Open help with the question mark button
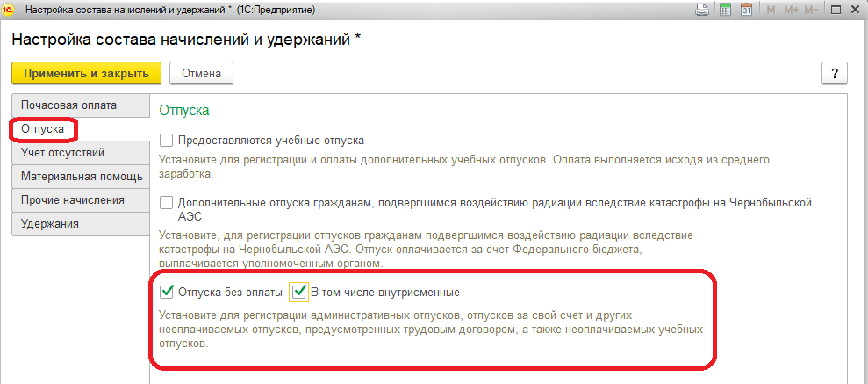Screen dimensions: 868x384 tap(834, 73)
